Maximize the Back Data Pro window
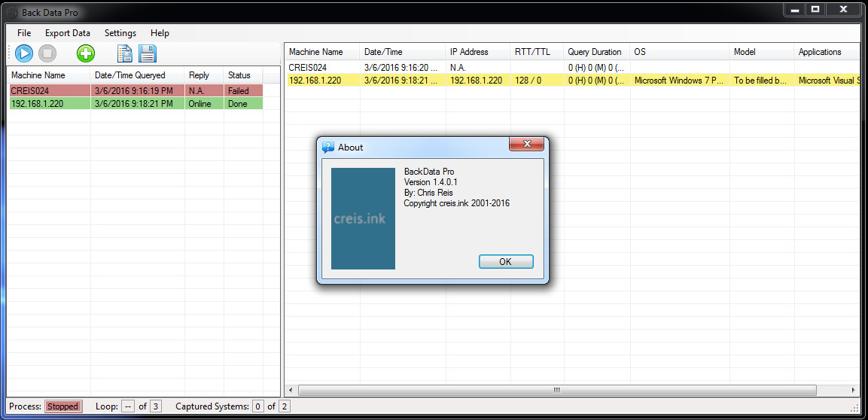The height and width of the screenshot is (420, 868). pyautogui.click(x=815, y=9)
